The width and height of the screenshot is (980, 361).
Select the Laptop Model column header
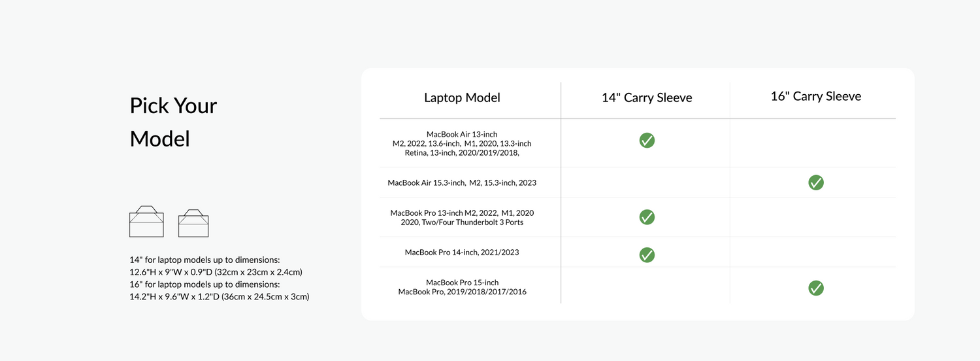(462, 98)
